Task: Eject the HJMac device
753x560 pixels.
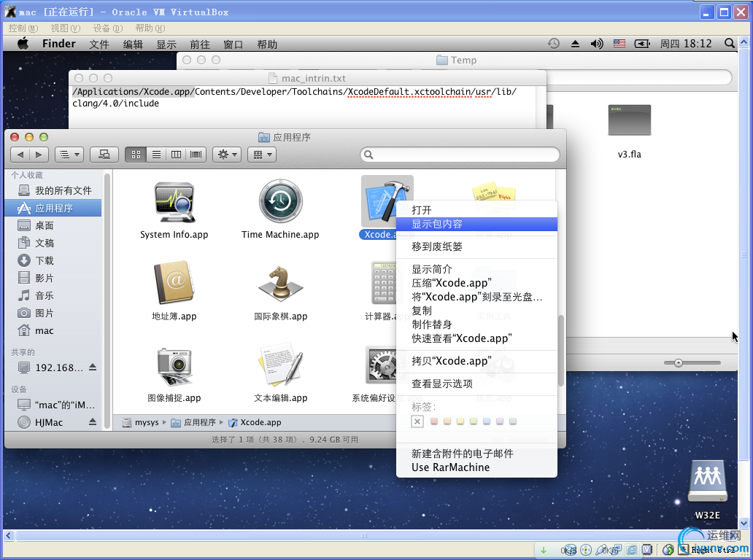Action: [x=93, y=422]
